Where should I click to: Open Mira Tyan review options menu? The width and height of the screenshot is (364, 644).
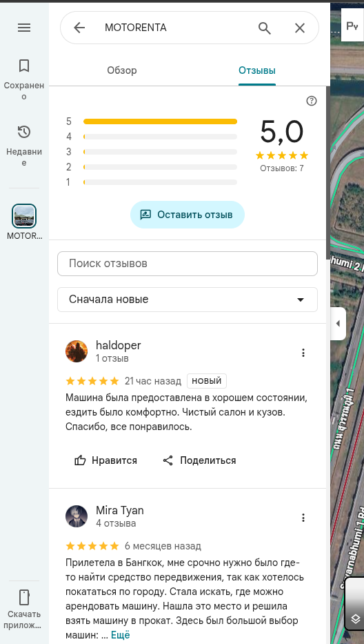click(303, 518)
